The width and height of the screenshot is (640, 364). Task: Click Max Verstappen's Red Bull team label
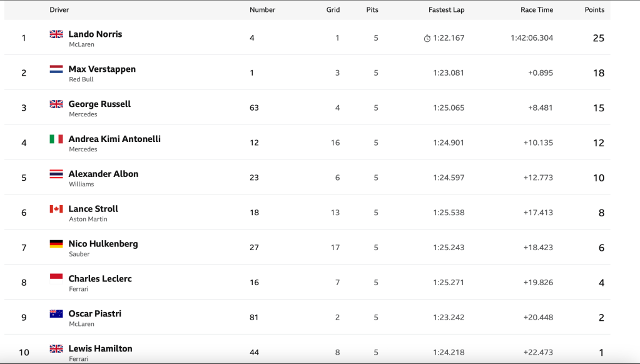coord(81,79)
